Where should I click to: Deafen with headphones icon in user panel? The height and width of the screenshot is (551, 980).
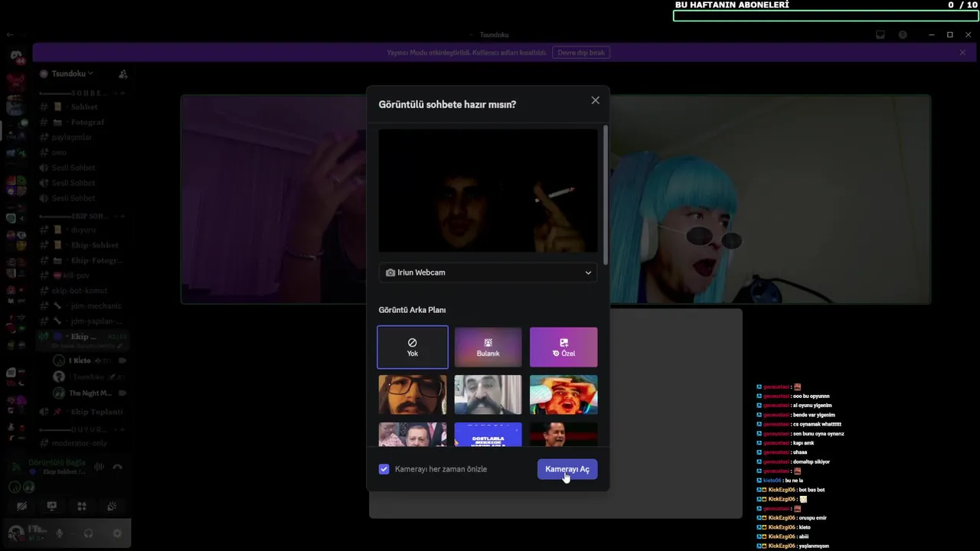coord(88,533)
